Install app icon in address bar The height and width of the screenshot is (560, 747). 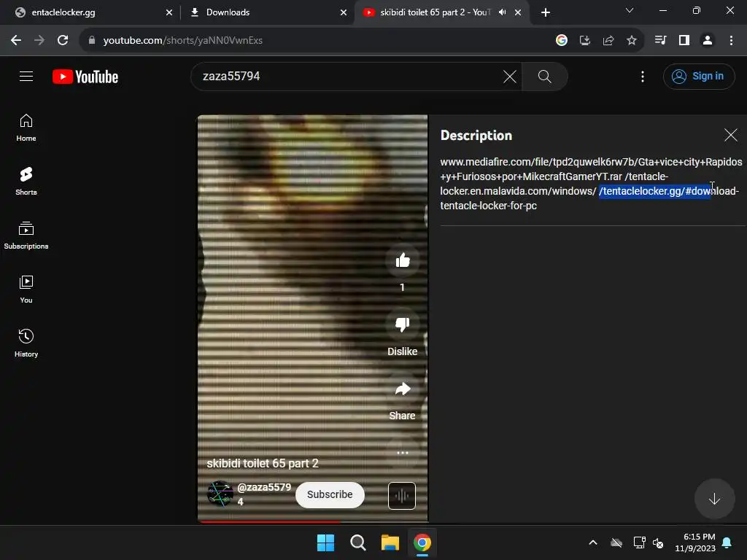point(585,41)
